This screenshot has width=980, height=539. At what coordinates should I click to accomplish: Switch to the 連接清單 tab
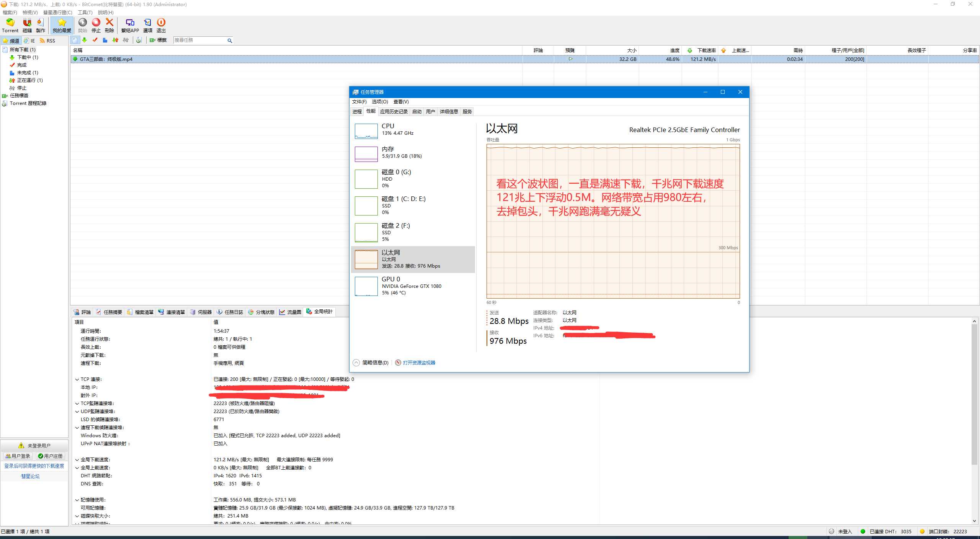(172, 312)
